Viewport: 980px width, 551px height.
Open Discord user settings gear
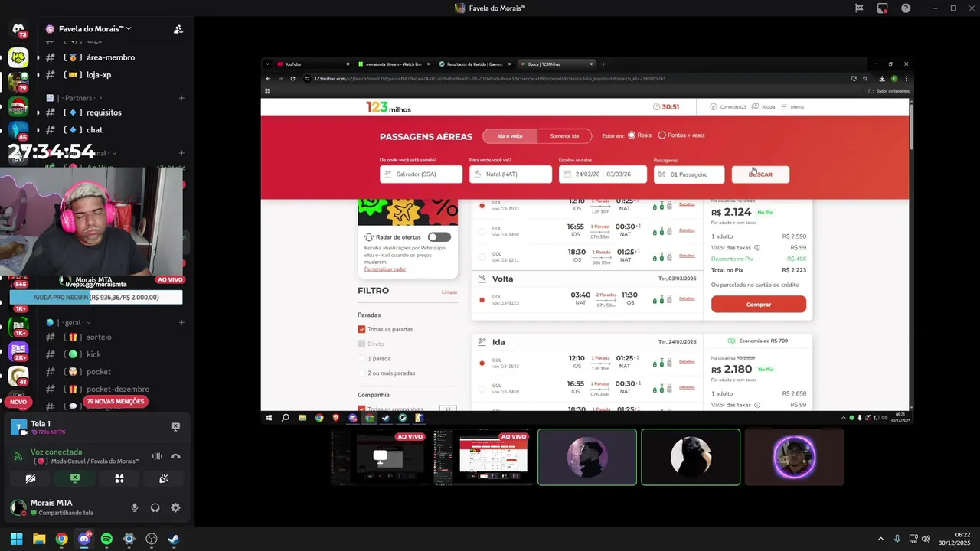[175, 507]
